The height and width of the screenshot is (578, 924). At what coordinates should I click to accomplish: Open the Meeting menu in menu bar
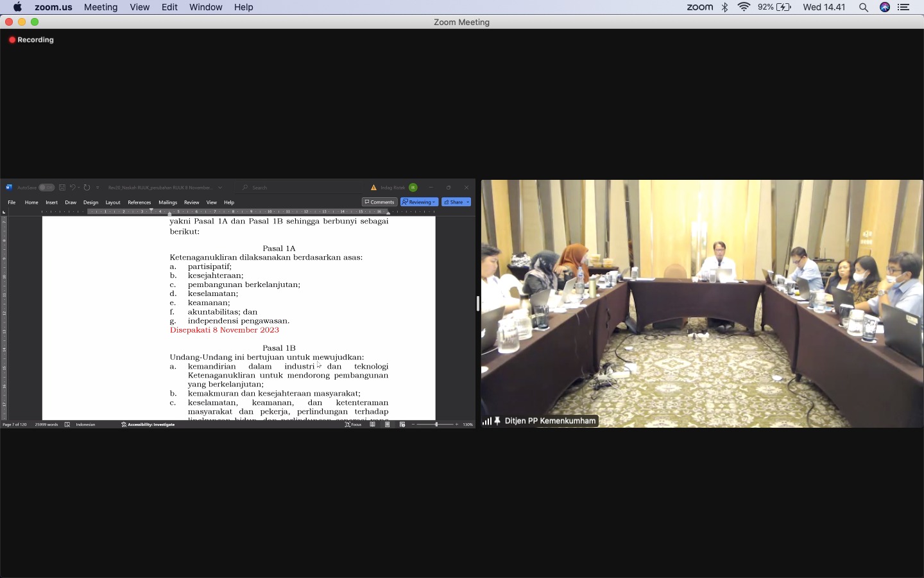pyautogui.click(x=101, y=7)
